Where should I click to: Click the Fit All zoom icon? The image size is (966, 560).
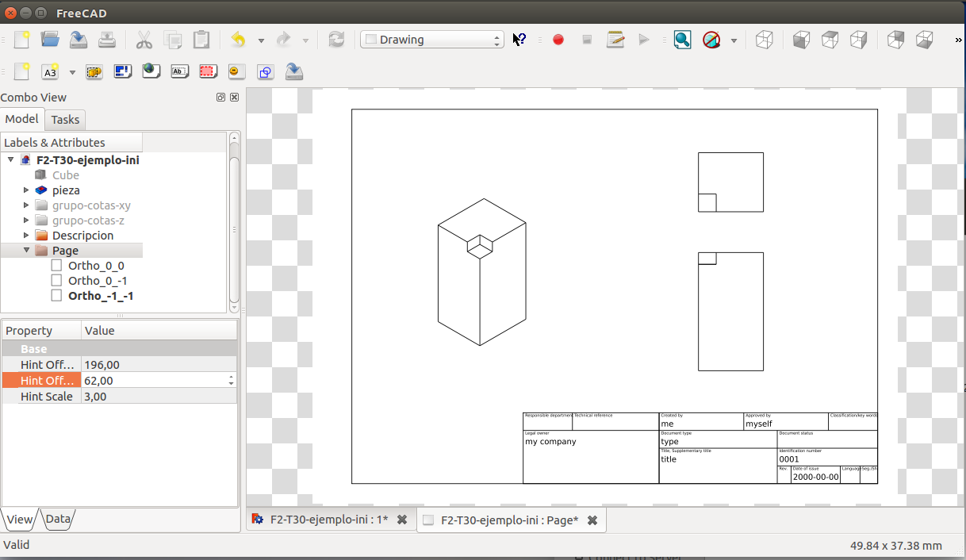point(682,40)
